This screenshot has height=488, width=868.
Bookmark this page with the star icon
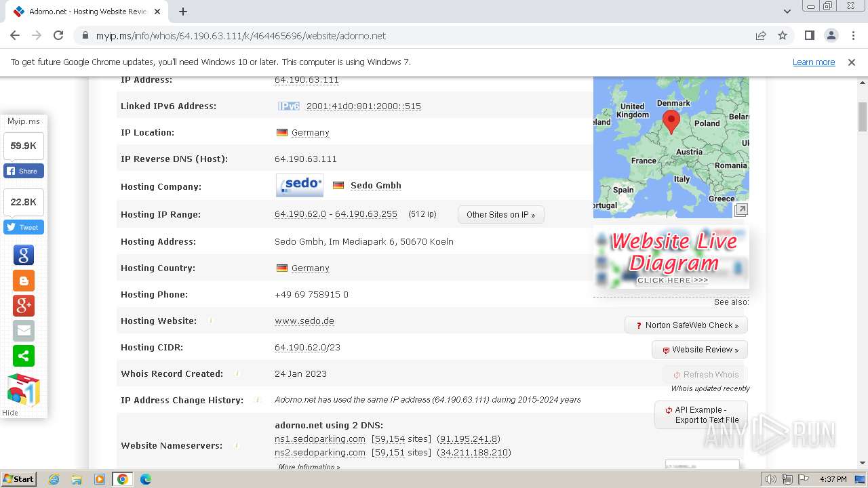click(783, 36)
